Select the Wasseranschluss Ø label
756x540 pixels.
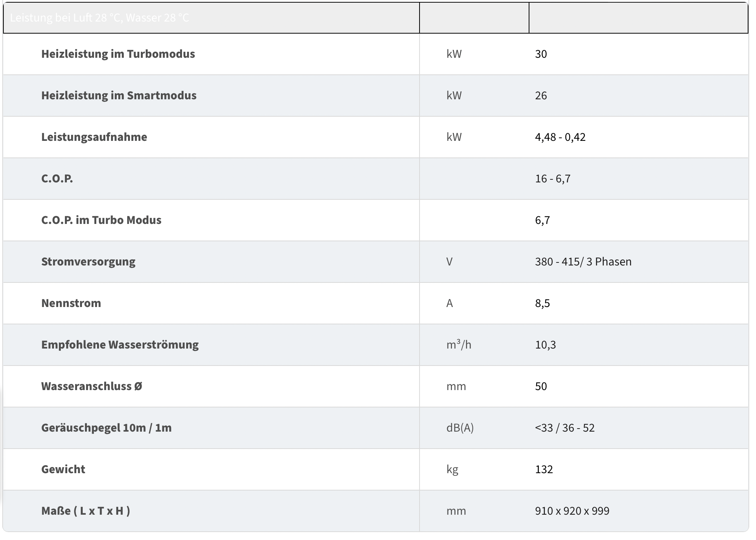point(92,386)
